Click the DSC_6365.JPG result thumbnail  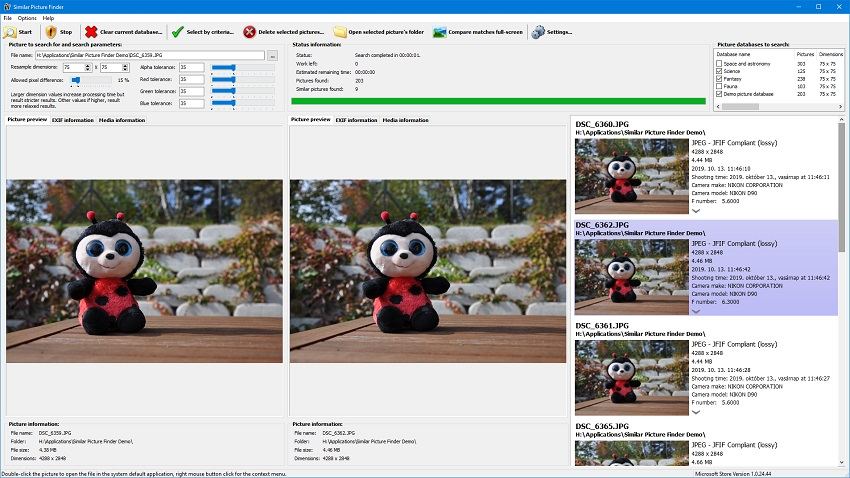(632, 453)
